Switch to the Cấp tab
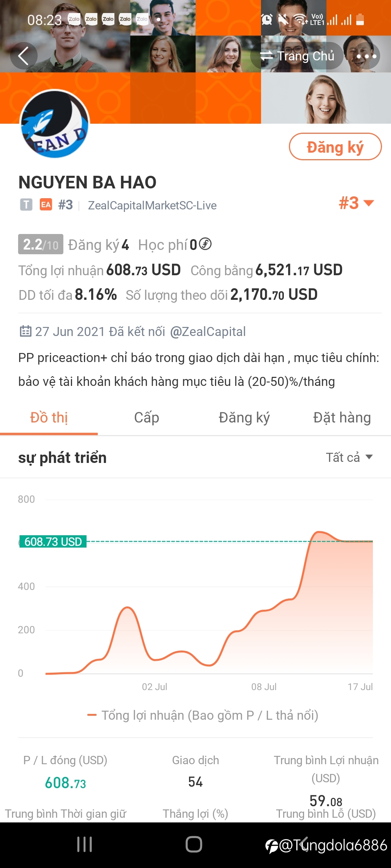The width and height of the screenshot is (391, 868). click(146, 418)
